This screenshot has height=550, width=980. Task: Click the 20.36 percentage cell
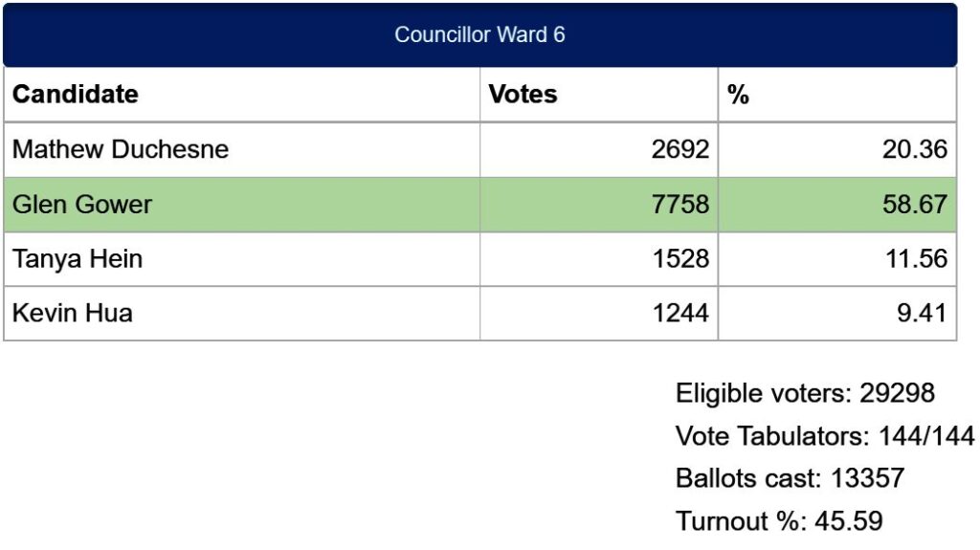click(837, 149)
